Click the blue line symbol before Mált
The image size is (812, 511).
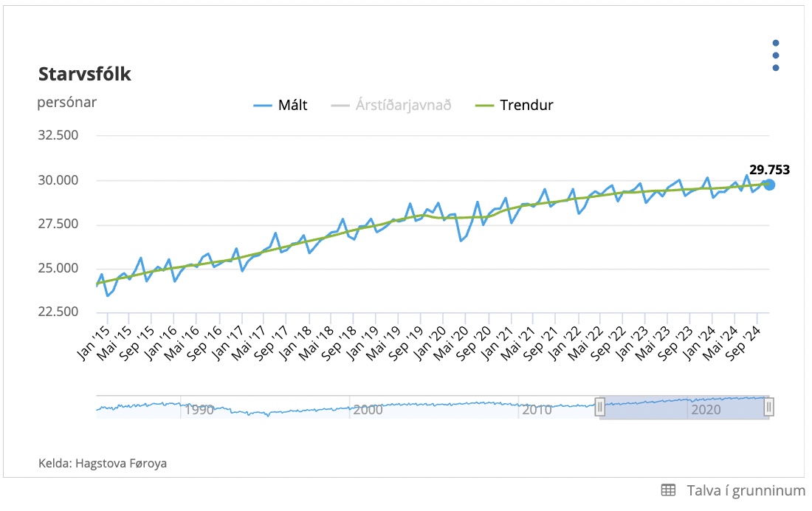click(x=263, y=105)
